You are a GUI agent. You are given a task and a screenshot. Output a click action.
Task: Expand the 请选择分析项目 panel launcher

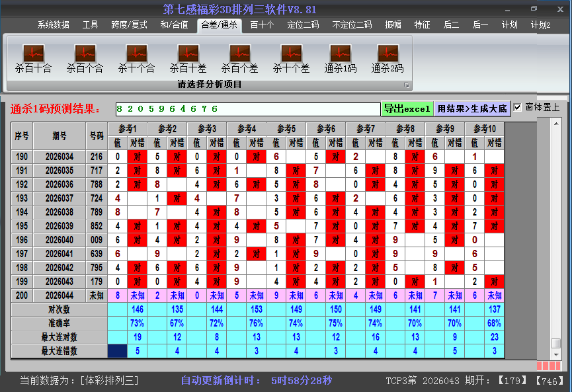pyautogui.click(x=407, y=85)
